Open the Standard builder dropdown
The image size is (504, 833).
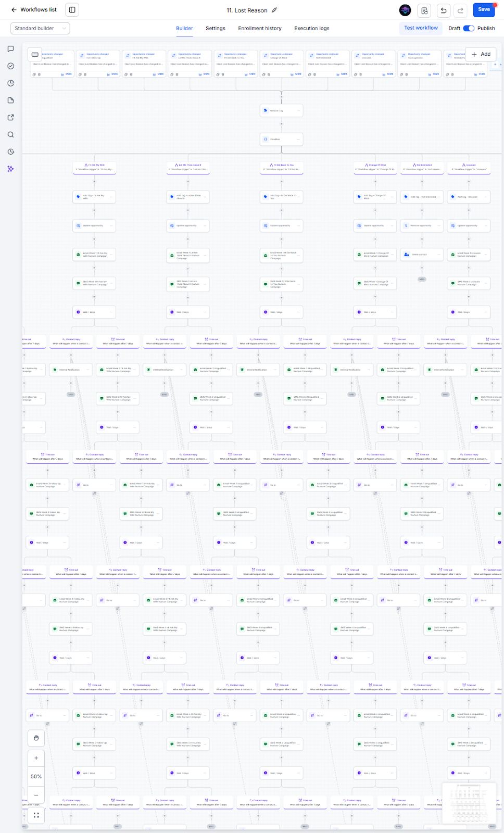[40, 28]
